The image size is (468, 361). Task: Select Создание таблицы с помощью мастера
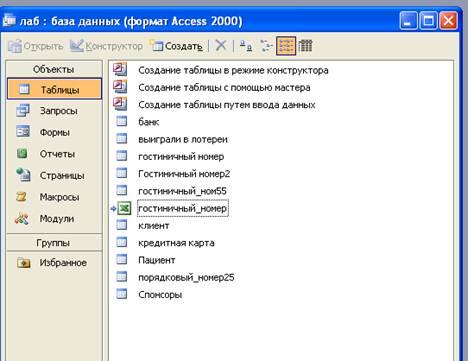coord(224,88)
